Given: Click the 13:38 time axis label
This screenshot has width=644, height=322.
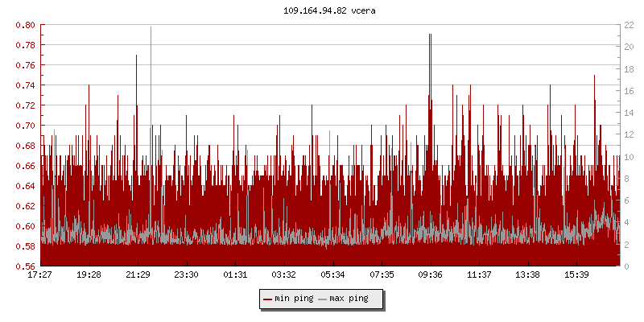Looking at the screenshot, I should [x=527, y=275].
